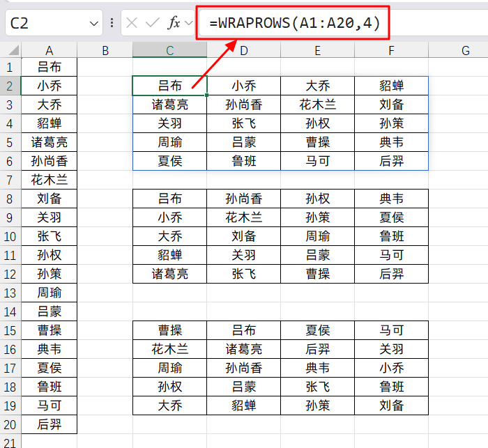Open the Insert Function fx icon
488x448 pixels.
(x=174, y=23)
